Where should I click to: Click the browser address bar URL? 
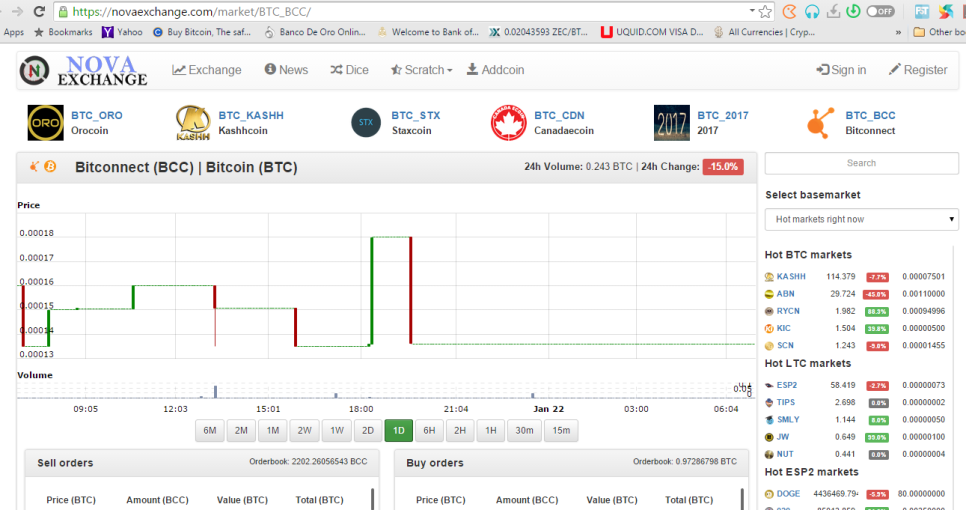[x=191, y=11]
